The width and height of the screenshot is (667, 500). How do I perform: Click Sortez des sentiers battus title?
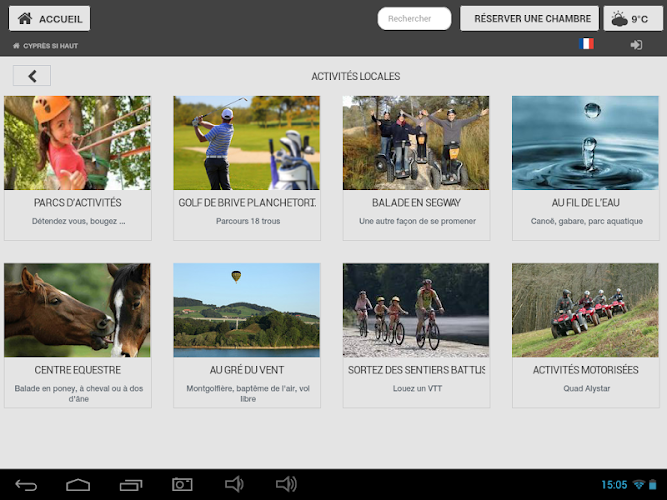pyautogui.click(x=416, y=370)
